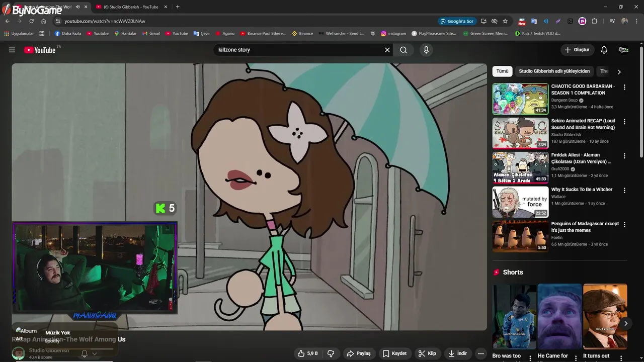Install app icon in the address bar
Viewport: 644px width, 362px height.
[484, 21]
